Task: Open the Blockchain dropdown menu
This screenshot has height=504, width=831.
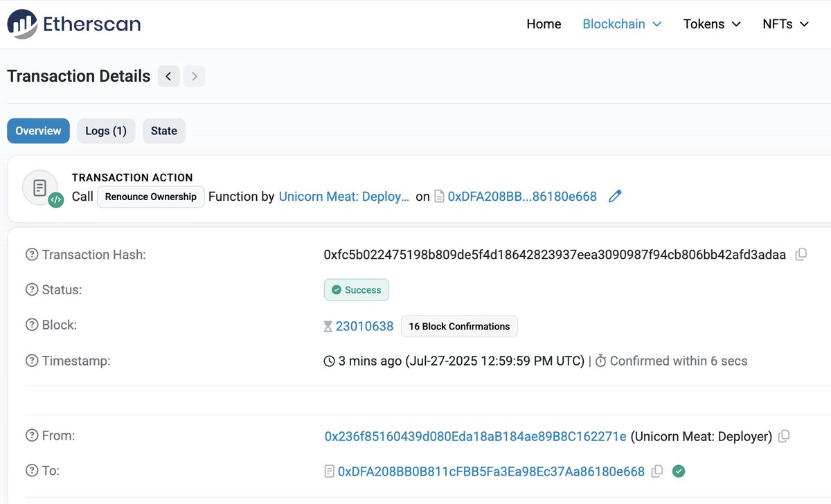Action: (x=622, y=24)
